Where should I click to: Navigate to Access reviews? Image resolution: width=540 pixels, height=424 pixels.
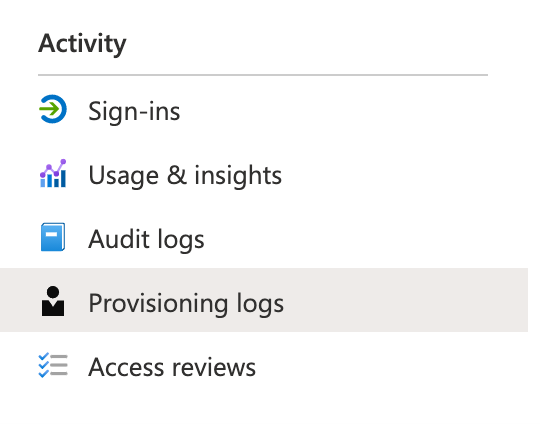(x=264, y=365)
